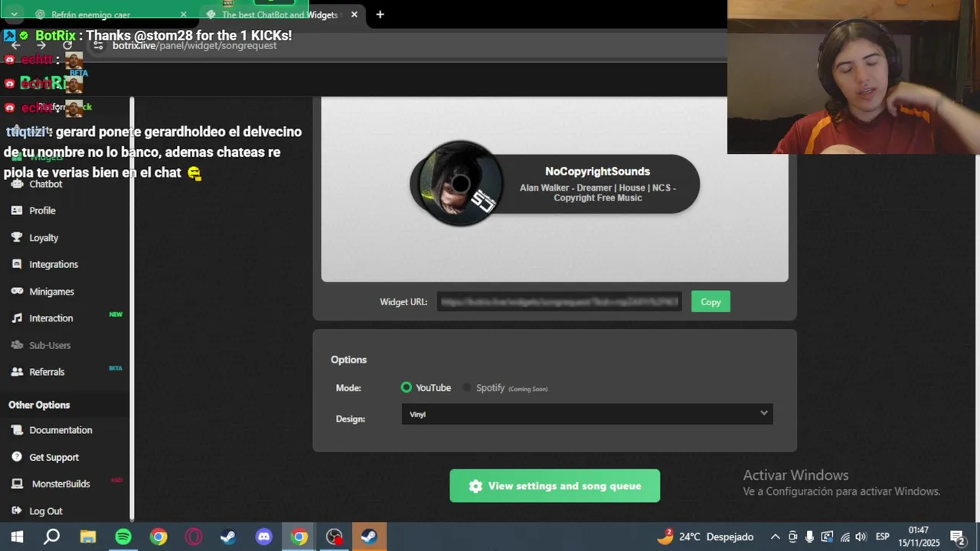Open Spotify from the taskbar
980x551 pixels.
[123, 536]
